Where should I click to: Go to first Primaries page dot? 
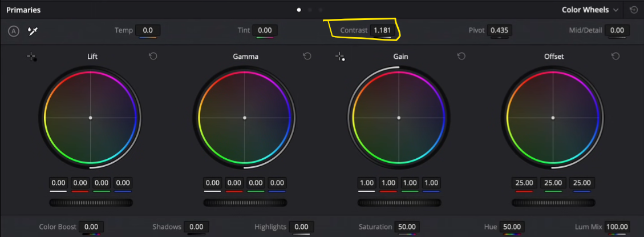pos(299,10)
